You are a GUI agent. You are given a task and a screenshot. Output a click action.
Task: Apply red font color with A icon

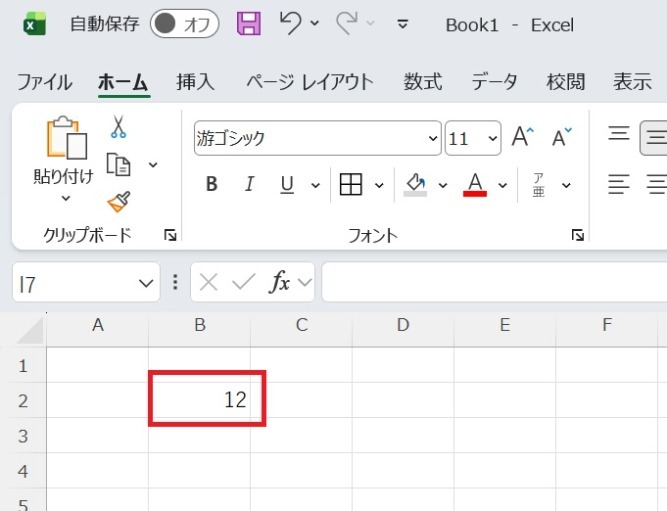pyautogui.click(x=475, y=185)
